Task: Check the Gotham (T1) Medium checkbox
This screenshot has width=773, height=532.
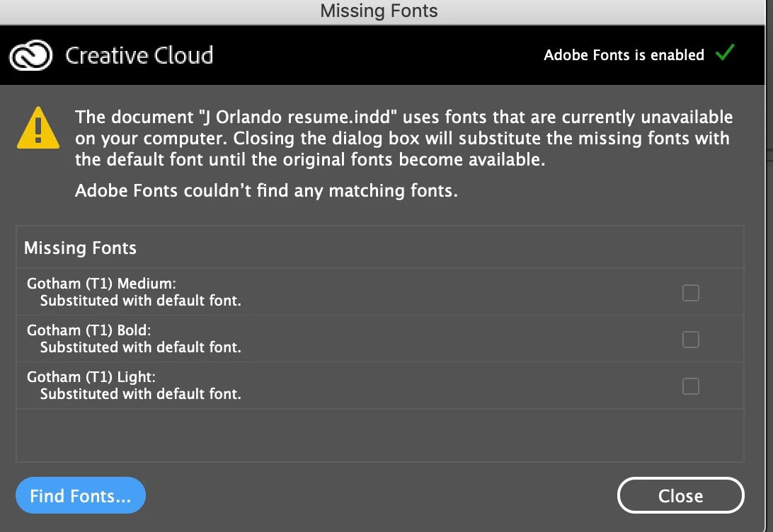Action: pyautogui.click(x=691, y=293)
